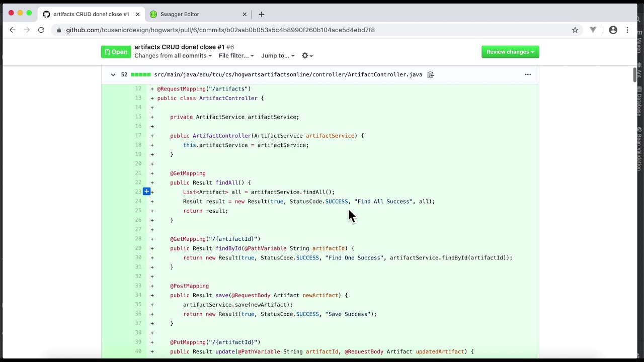This screenshot has width=644, height=362.
Task: Go back to the previous browser page
Action: coord(13,30)
